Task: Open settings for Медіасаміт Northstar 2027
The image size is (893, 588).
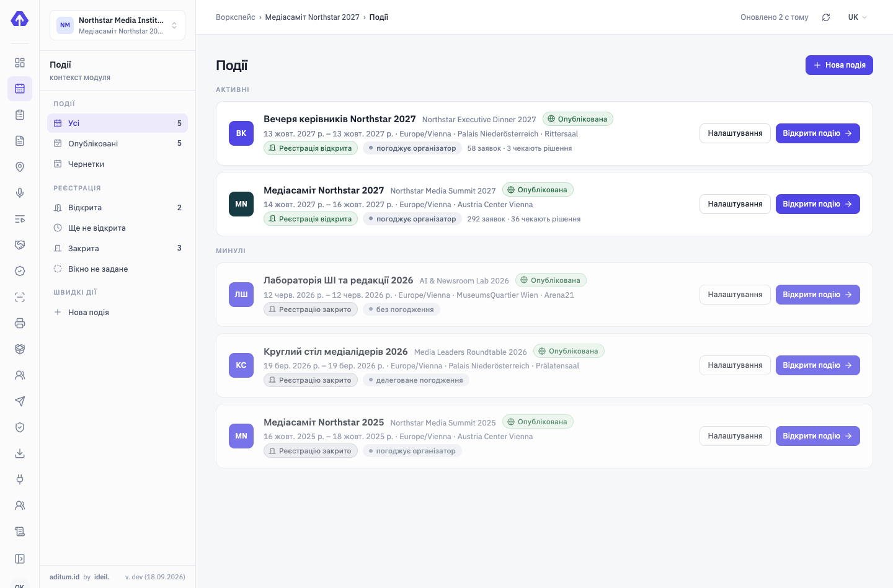Action: pos(735,204)
